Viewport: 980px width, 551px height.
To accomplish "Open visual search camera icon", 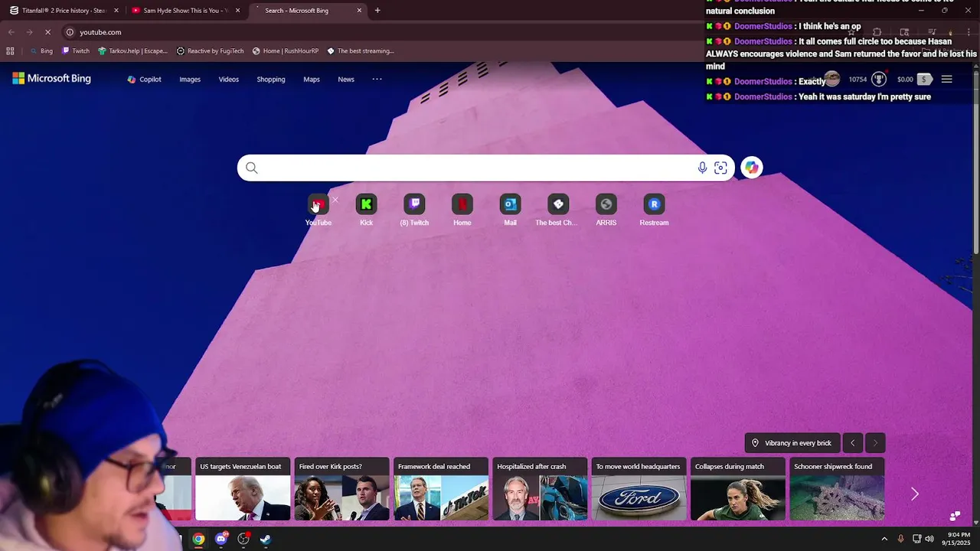I will (x=720, y=168).
